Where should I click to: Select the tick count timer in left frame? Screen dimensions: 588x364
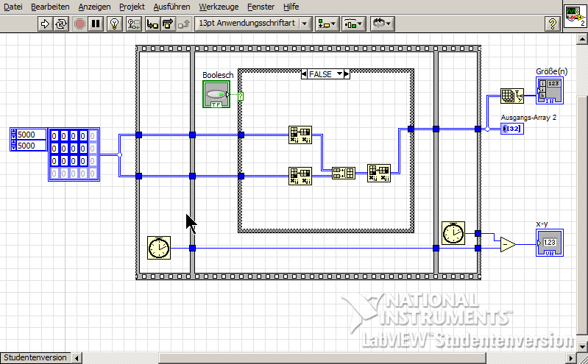pos(158,248)
